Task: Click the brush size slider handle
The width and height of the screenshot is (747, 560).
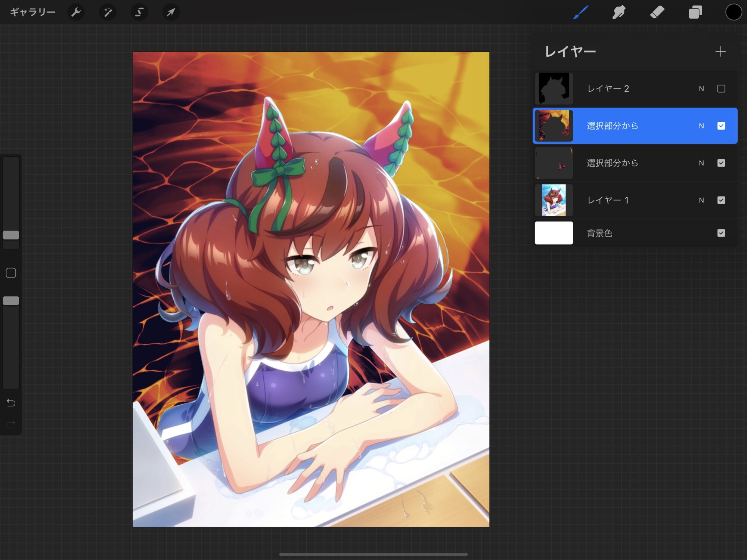Action: click(11, 235)
